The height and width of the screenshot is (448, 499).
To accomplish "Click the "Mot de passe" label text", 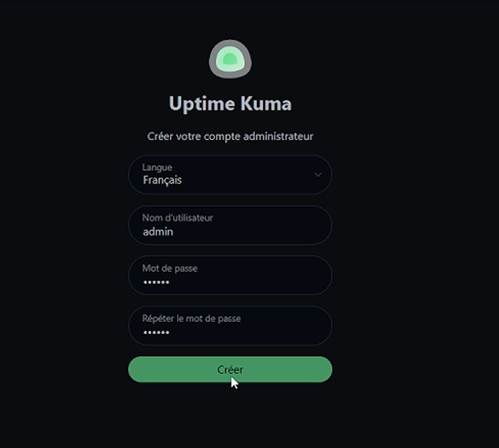I will click(x=169, y=269).
